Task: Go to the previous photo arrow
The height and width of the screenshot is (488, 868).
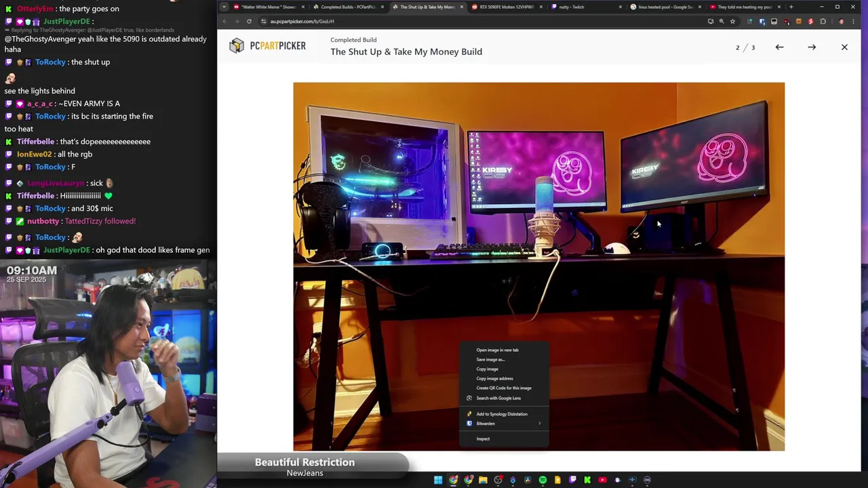Action: [x=779, y=47]
